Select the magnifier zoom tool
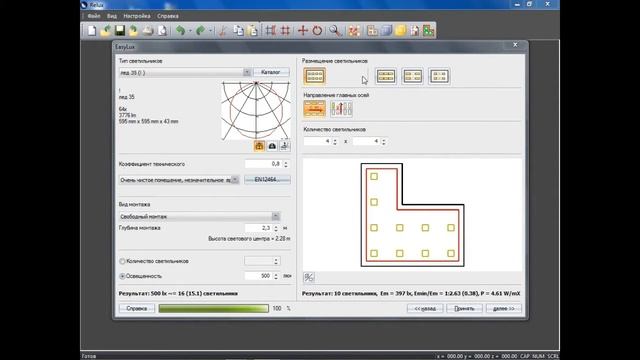This screenshot has height=360, width=640. [x=335, y=31]
